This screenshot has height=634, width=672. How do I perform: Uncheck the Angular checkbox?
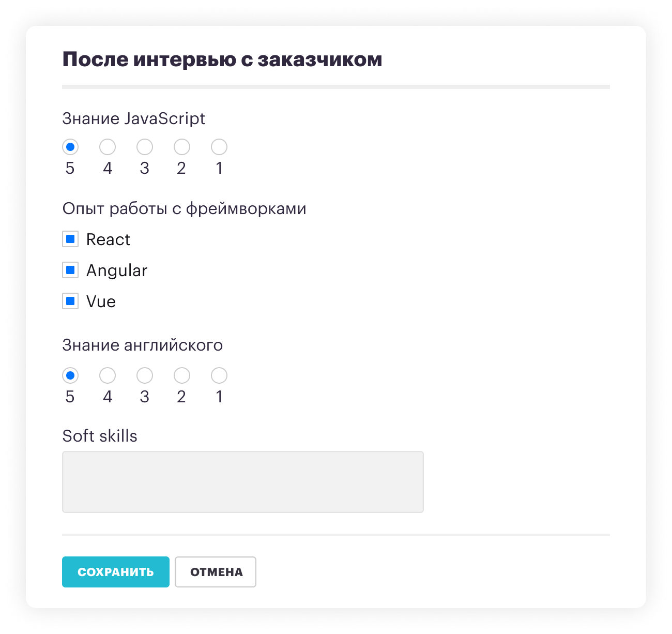click(70, 270)
